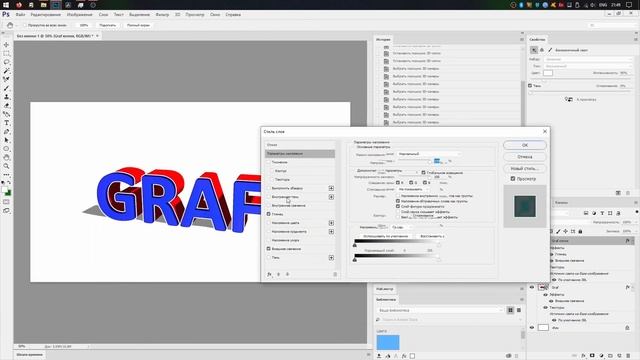This screenshot has height=360, width=640.
Task: Toggle Quick Mask mode icon
Action: (7, 202)
